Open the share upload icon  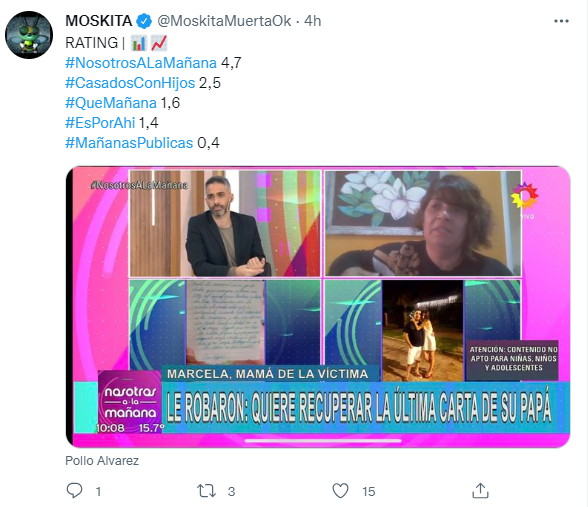point(480,490)
